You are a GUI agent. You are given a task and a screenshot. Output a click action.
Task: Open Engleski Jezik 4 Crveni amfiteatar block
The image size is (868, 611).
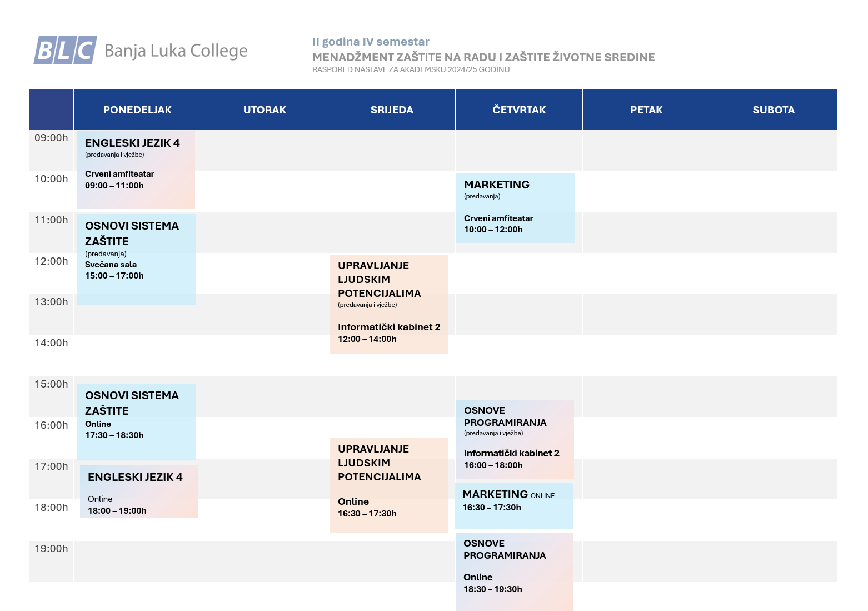[x=136, y=170]
